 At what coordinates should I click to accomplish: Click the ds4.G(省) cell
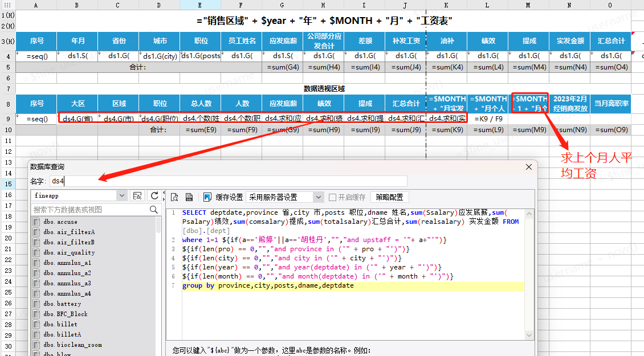pyautogui.click(x=78, y=119)
